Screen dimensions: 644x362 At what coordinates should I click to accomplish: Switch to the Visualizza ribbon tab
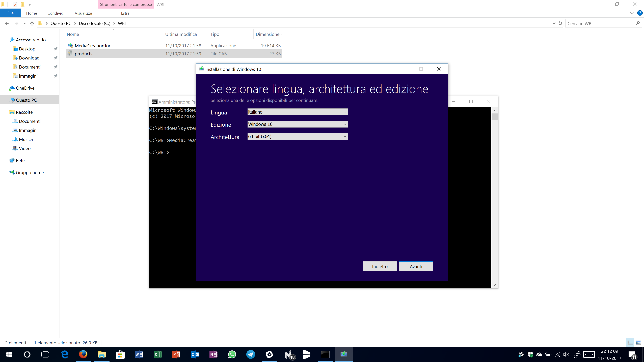(x=83, y=13)
